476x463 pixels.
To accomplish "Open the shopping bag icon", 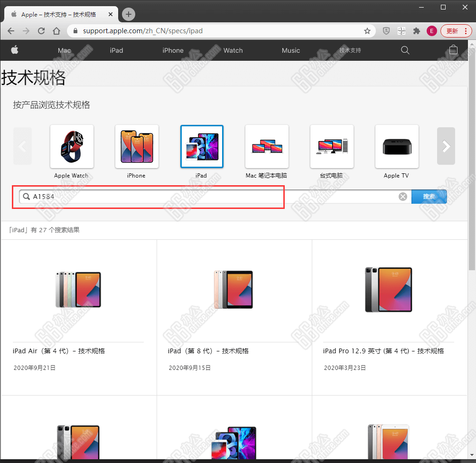I will [453, 49].
